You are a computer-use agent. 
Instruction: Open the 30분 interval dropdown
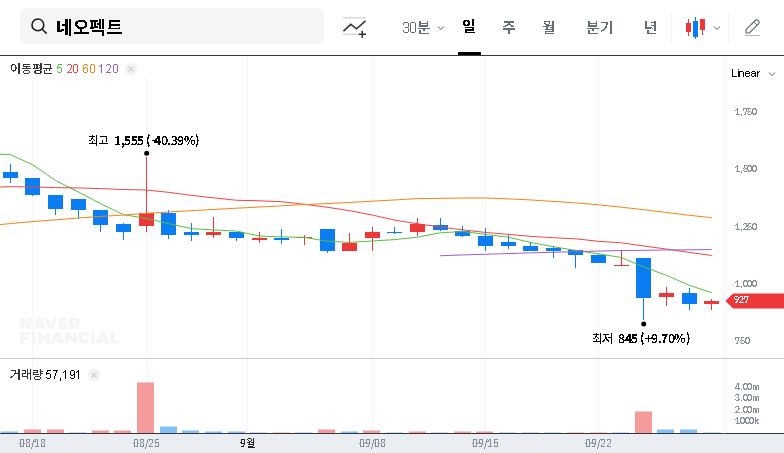click(423, 28)
